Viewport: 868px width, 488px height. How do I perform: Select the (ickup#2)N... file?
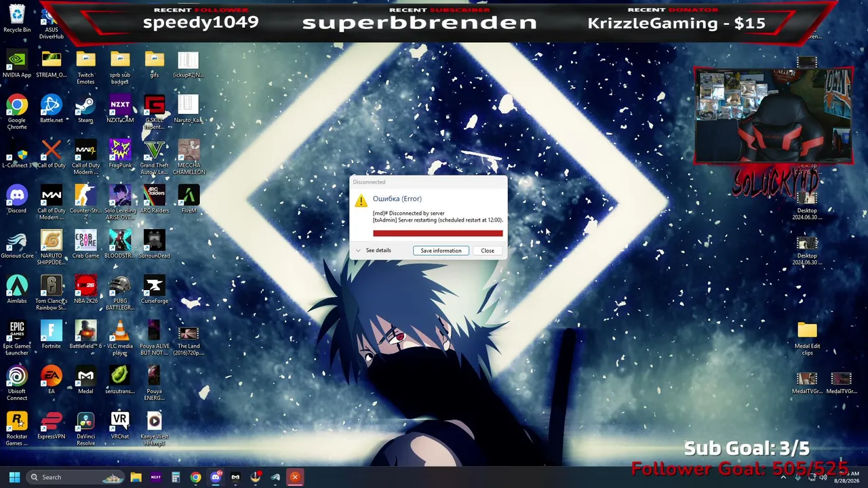click(x=189, y=66)
